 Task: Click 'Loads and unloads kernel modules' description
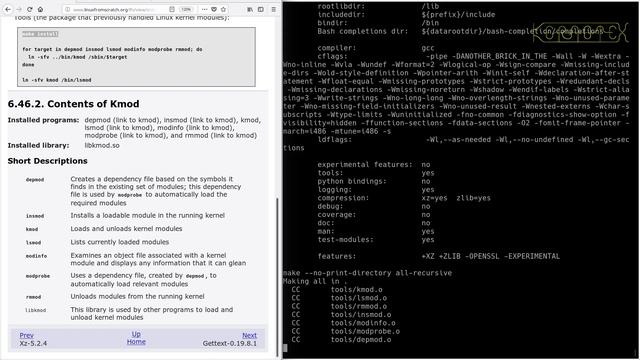(x=126, y=229)
